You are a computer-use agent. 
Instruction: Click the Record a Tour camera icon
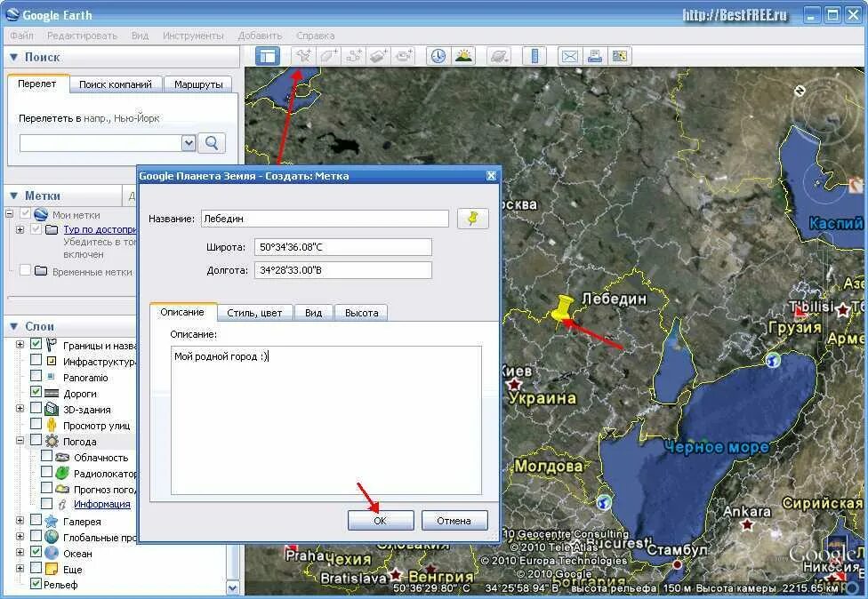(x=404, y=56)
